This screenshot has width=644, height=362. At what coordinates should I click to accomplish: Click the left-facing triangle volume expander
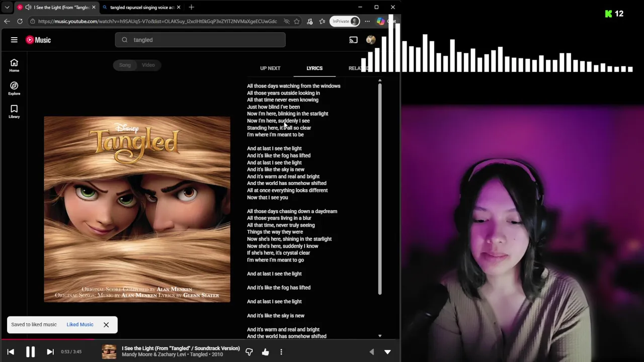click(x=371, y=352)
